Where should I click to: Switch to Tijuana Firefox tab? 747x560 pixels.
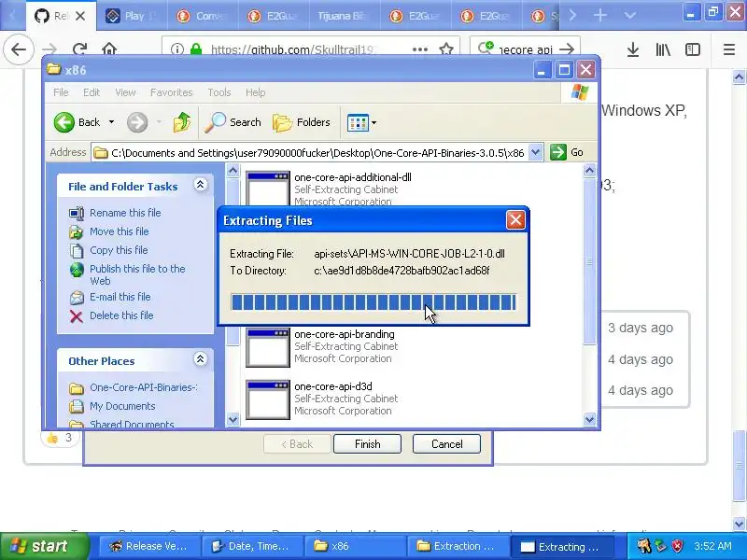tap(344, 16)
